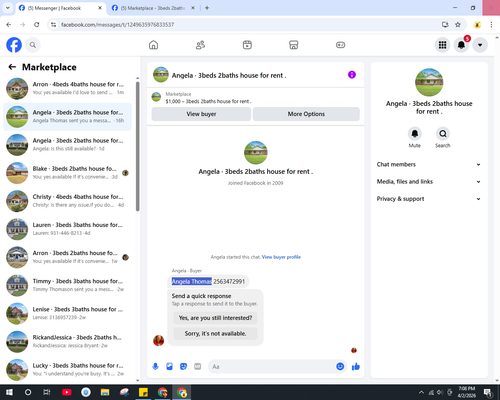Go back in browser history
This screenshot has width=500, height=400.
click(9, 25)
